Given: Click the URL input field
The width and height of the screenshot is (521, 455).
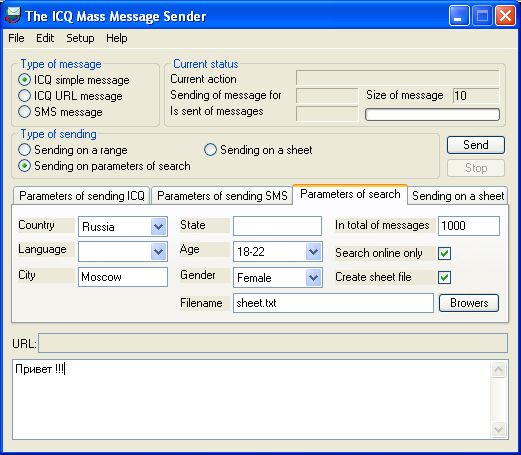Looking at the screenshot, I should click(273, 343).
